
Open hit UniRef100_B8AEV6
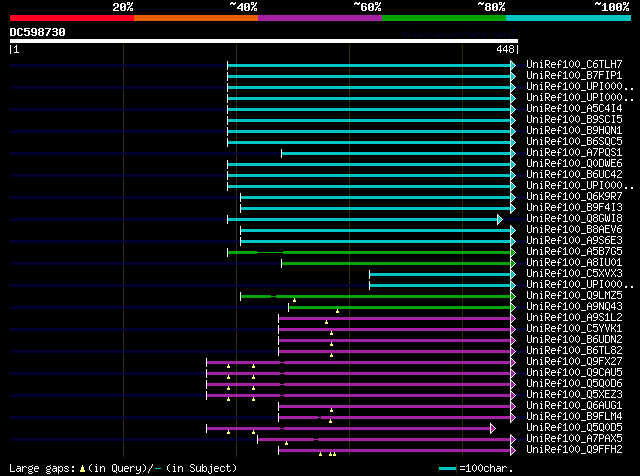click(x=574, y=230)
